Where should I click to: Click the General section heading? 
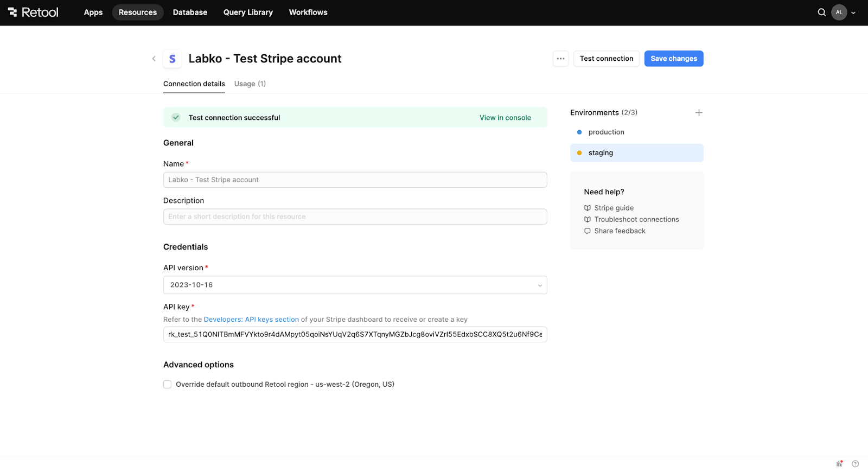(x=178, y=143)
